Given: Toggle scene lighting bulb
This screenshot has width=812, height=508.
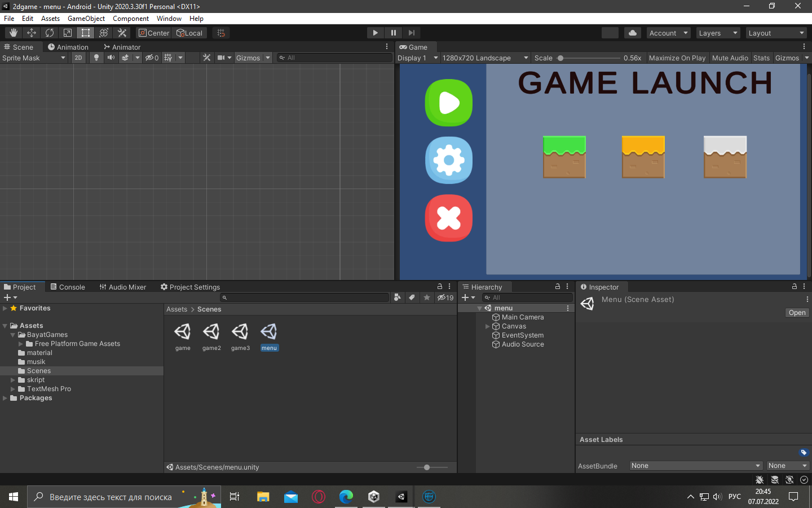Looking at the screenshot, I should [96, 58].
